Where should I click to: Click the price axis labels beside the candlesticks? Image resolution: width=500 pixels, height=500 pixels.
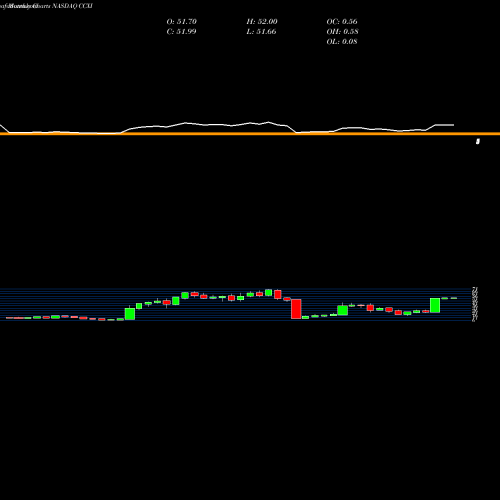coord(475,304)
